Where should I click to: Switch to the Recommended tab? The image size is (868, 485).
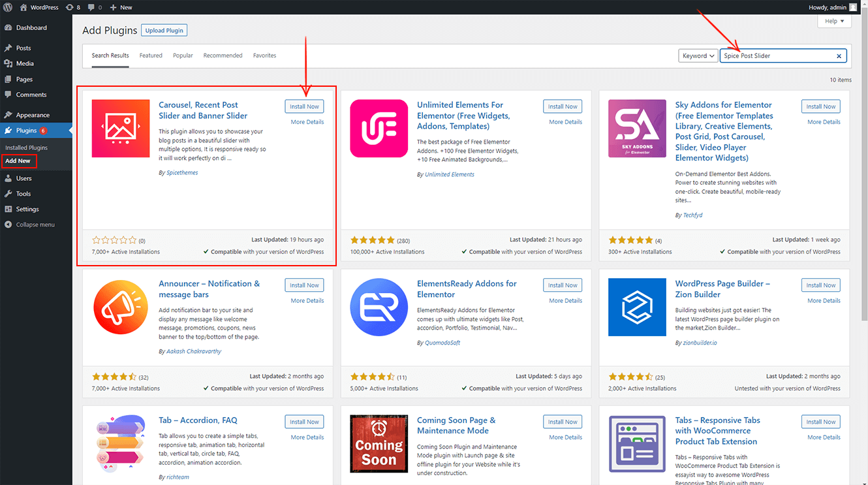(223, 55)
